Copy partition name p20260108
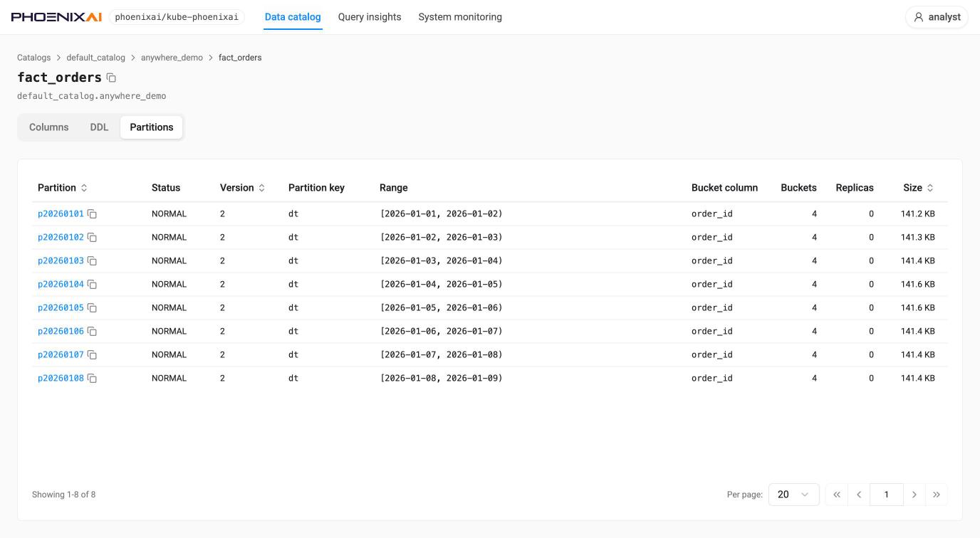This screenshot has height=538, width=980. tap(92, 379)
